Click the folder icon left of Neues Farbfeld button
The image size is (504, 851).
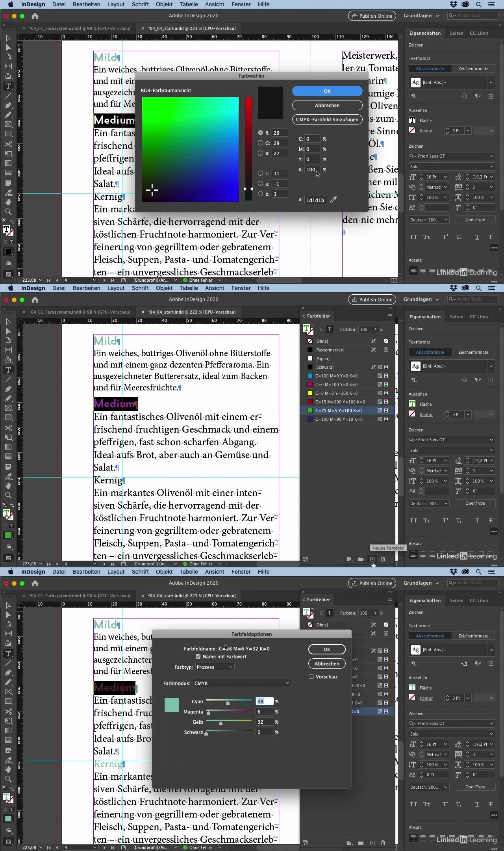click(361, 559)
